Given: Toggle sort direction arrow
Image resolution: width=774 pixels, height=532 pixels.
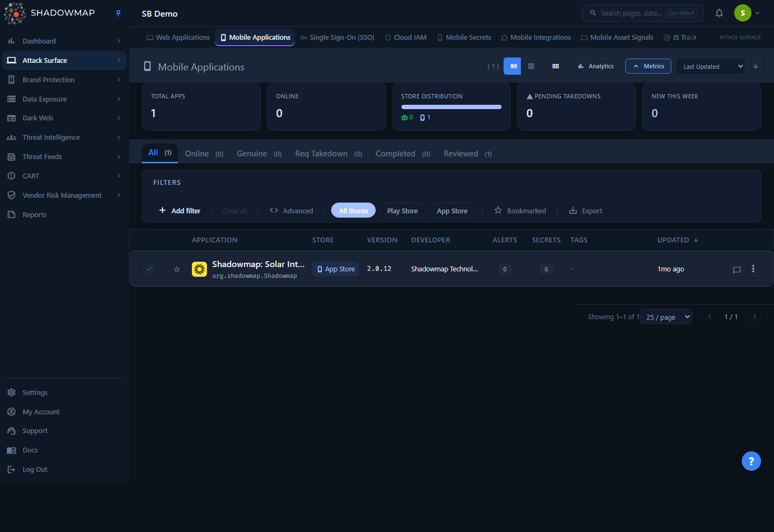Looking at the screenshot, I should click(755, 66).
